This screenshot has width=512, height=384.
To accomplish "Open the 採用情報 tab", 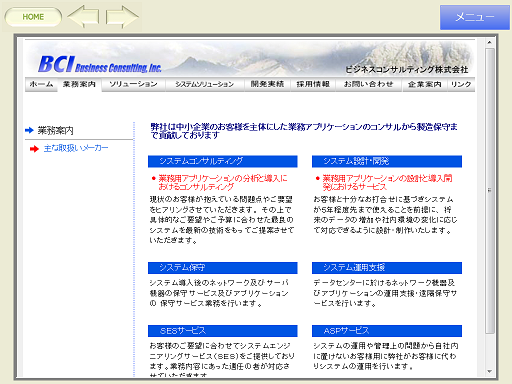I will click(313, 84).
